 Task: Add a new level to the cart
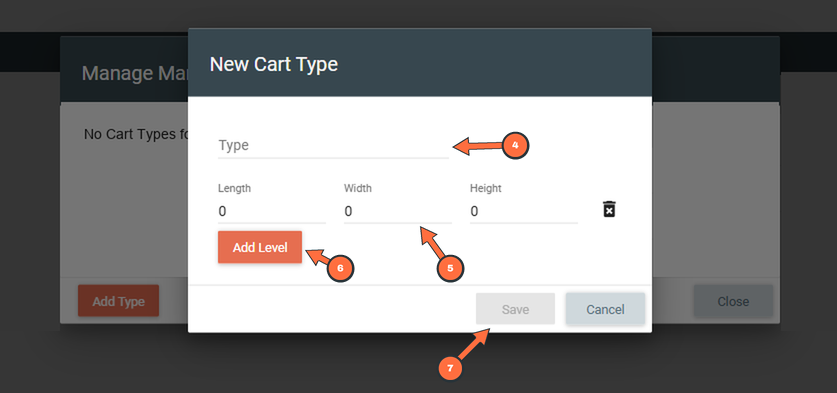(x=260, y=247)
